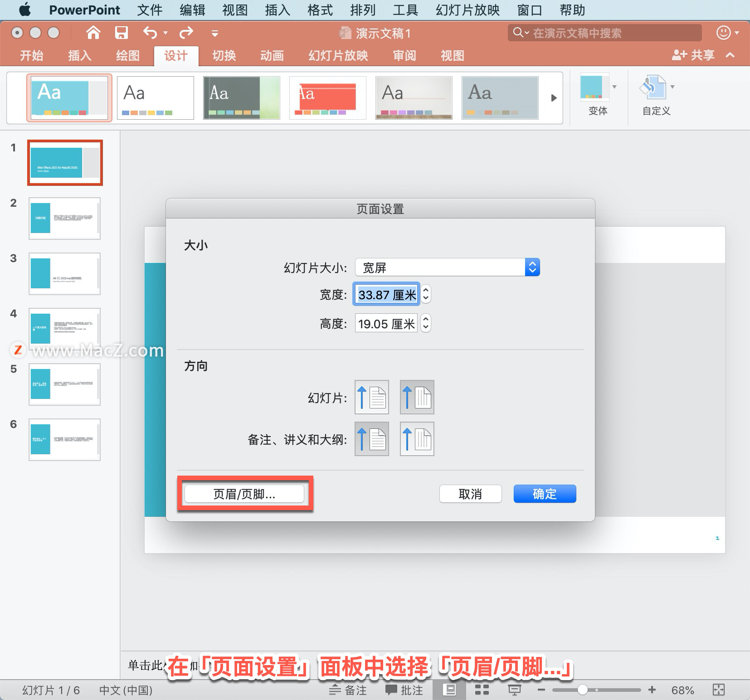Collapse the ribbon with chevron
This screenshot has height=700, width=750.
coord(730,55)
